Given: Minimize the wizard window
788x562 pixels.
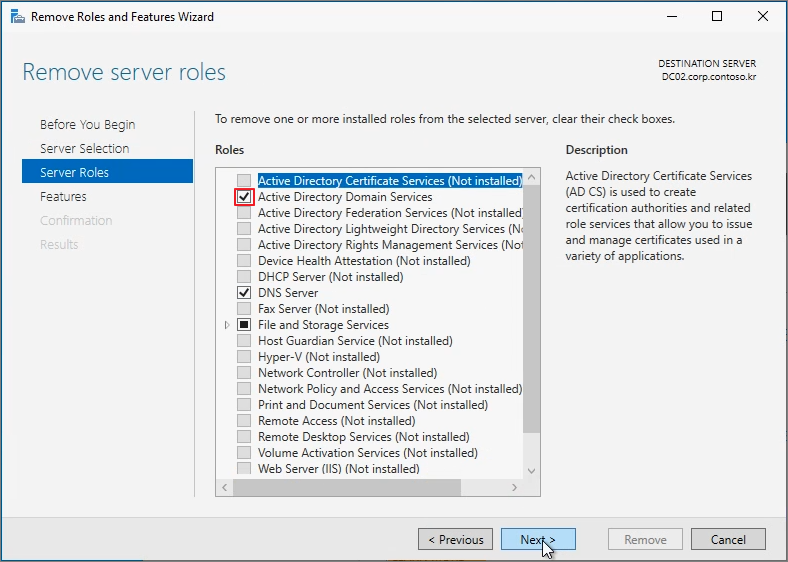Looking at the screenshot, I should point(672,17).
